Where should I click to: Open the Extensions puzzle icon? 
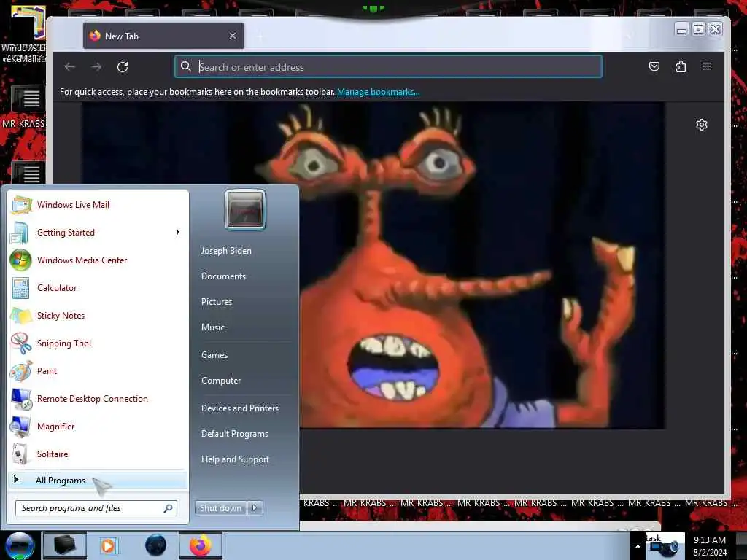(681, 66)
